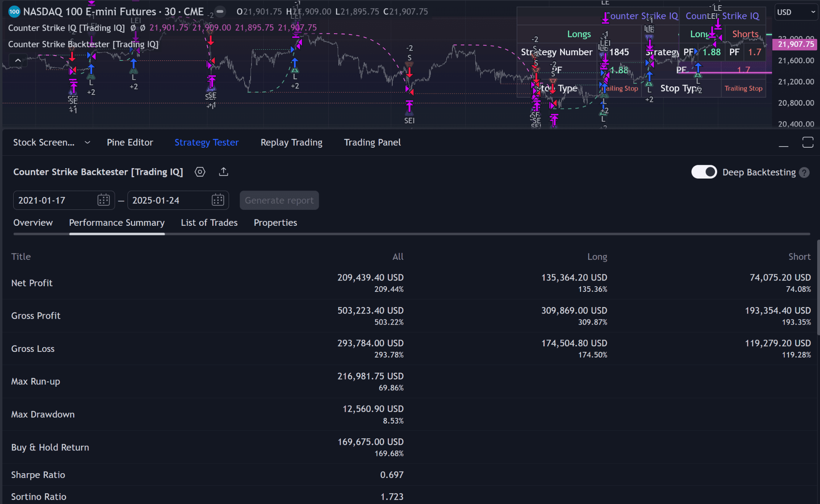
Task: Click the All column header
Action: 398,257
